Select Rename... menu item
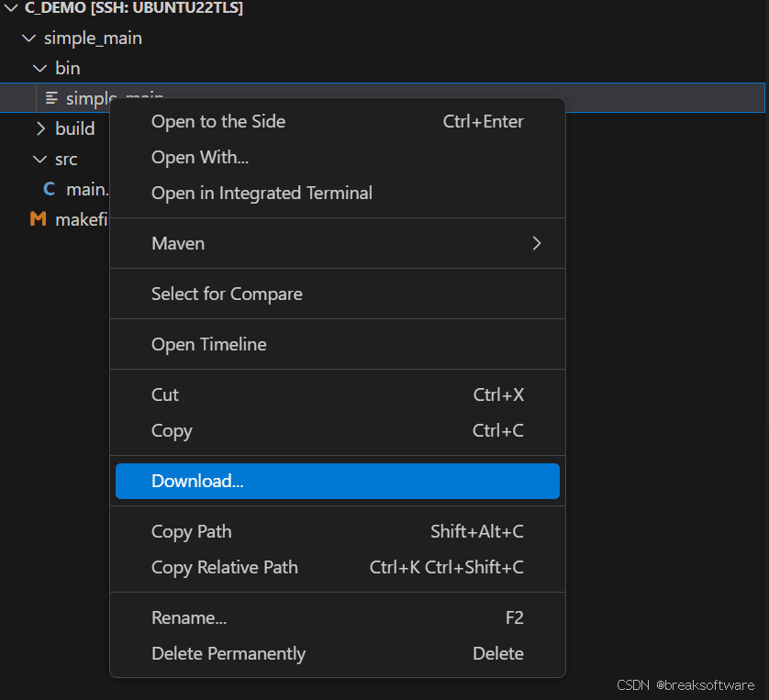The height and width of the screenshot is (700, 769). [x=338, y=618]
